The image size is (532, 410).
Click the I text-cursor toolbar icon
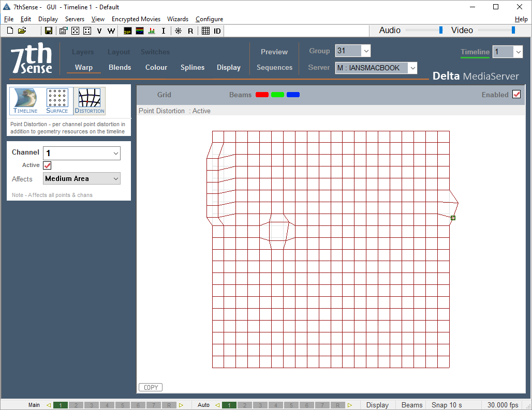click(163, 31)
